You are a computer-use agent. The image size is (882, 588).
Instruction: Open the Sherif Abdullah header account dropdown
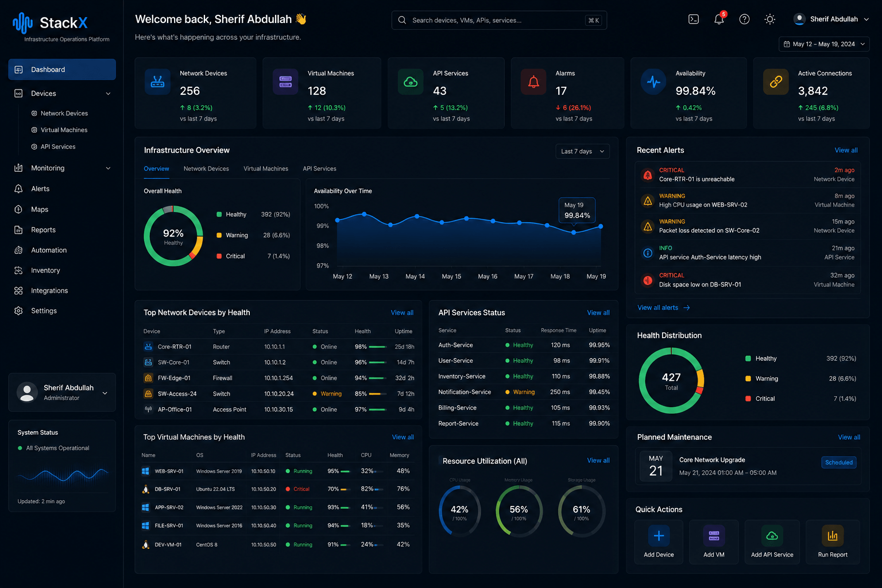coord(831,19)
